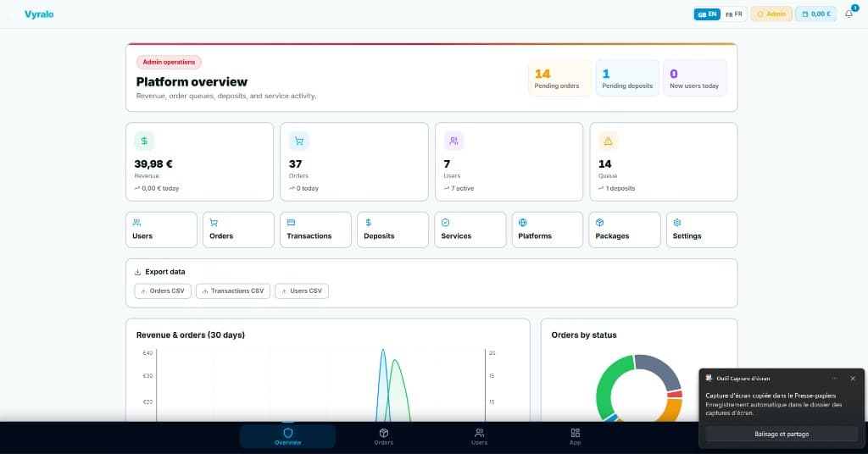Select the Overview bottom tab
Image resolution: width=868 pixels, height=454 pixels.
pyautogui.click(x=288, y=436)
